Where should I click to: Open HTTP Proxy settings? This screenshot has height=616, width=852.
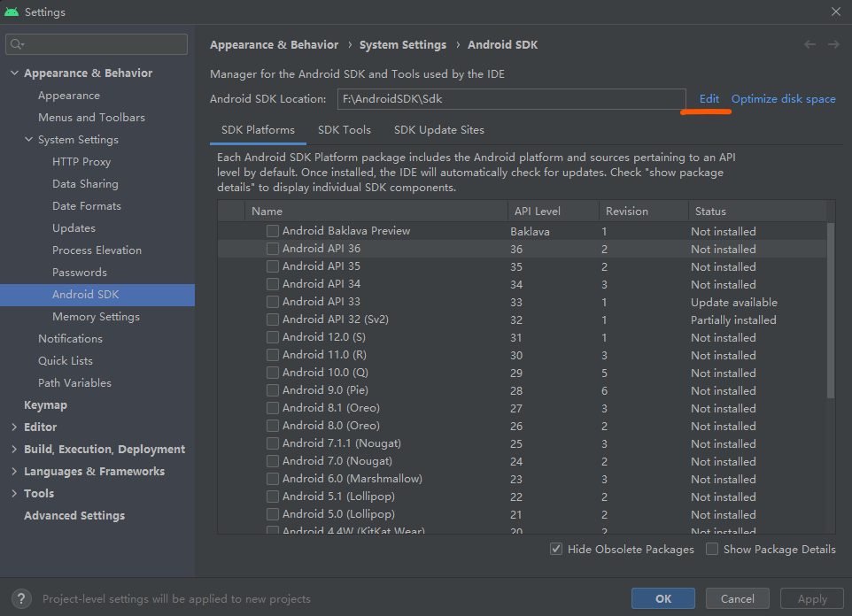(x=81, y=162)
